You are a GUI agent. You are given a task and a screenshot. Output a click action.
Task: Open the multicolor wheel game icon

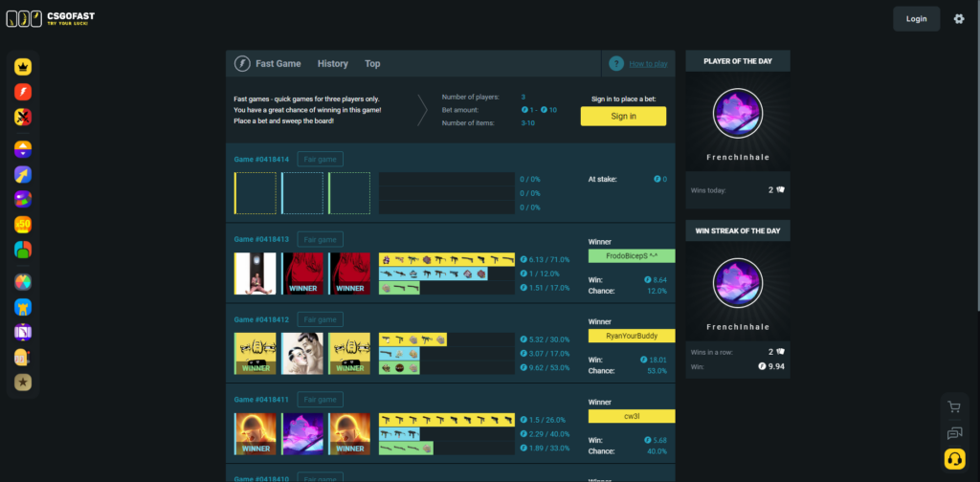point(23,282)
